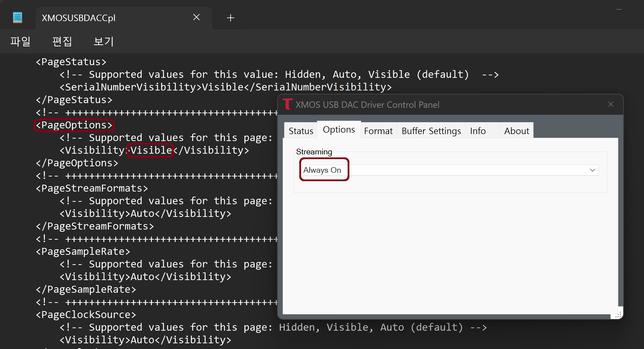
Task: Click the red T logo in Control Panel title
Action: (x=287, y=104)
